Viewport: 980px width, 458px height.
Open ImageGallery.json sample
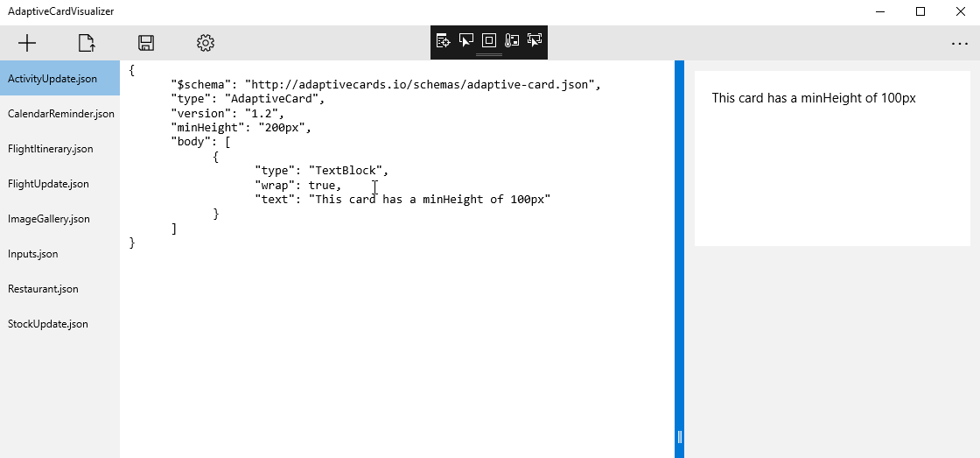60,218
